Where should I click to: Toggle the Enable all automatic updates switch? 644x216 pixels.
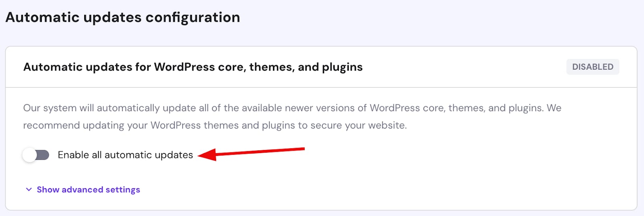click(x=36, y=155)
